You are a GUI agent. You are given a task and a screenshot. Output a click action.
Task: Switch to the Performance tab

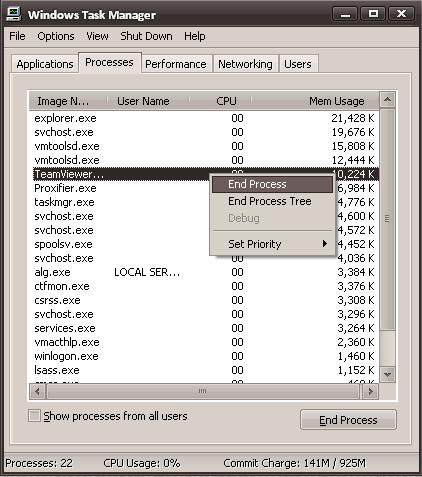coord(176,64)
